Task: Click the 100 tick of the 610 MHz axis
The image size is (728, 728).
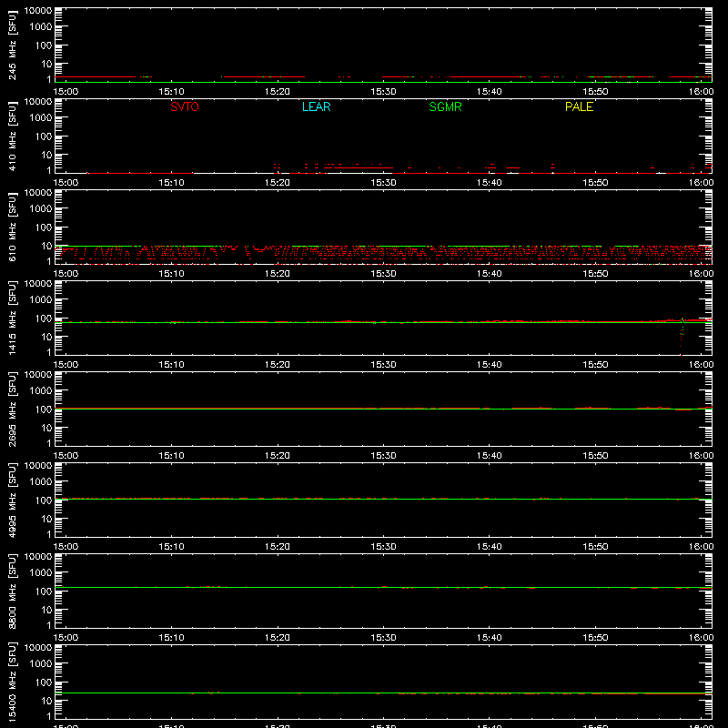Action: (x=44, y=227)
